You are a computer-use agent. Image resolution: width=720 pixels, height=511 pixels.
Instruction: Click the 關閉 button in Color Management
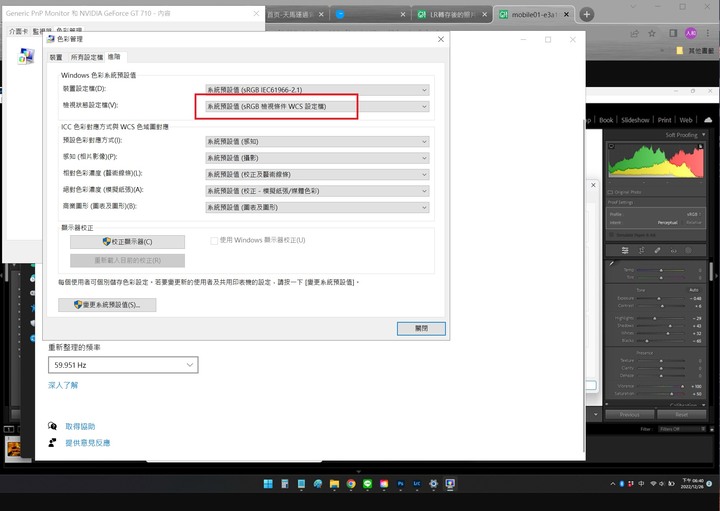[x=421, y=329]
